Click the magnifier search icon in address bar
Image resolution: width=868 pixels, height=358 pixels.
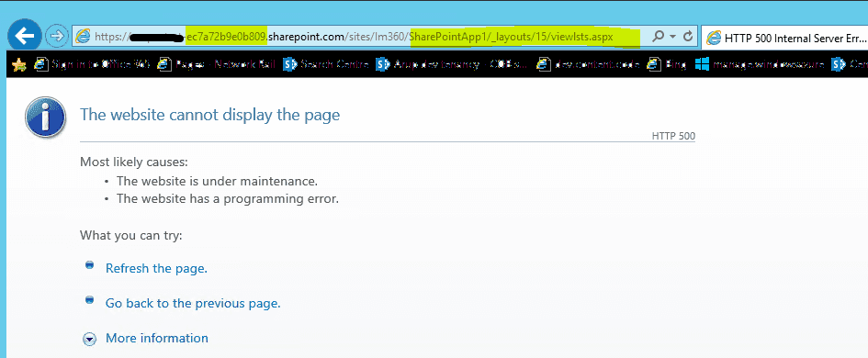(659, 37)
